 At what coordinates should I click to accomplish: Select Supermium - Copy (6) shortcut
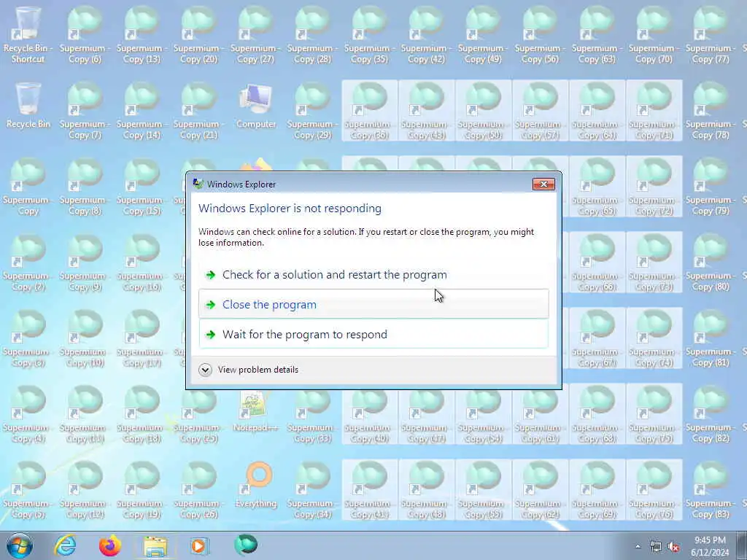point(85,35)
